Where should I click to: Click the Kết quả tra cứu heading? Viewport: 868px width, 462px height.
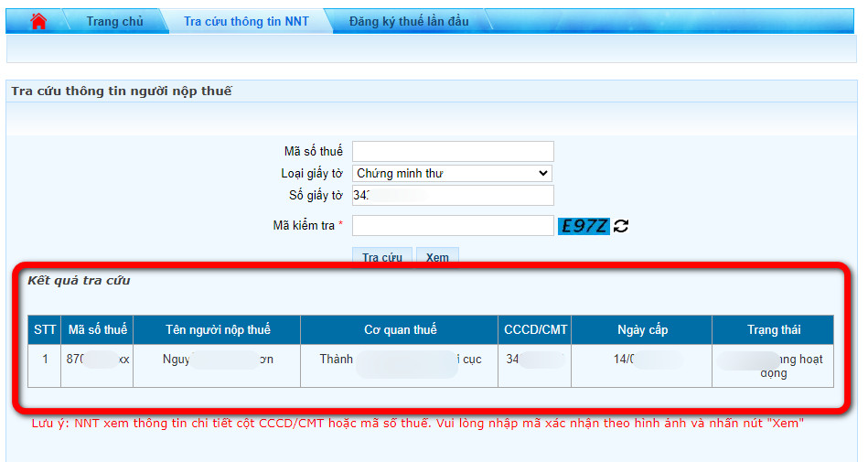point(79,280)
